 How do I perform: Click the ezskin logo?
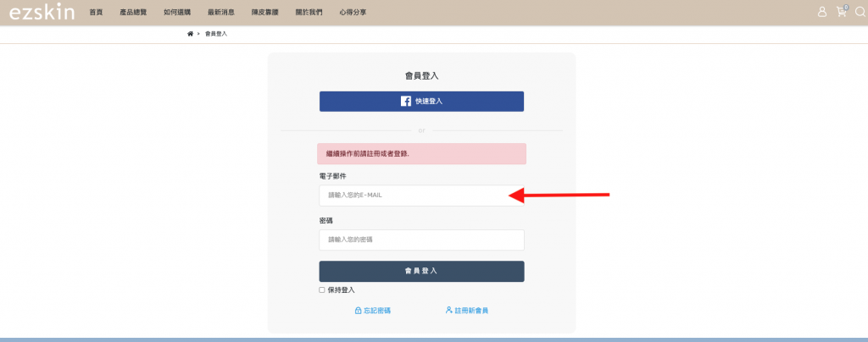[x=42, y=12]
